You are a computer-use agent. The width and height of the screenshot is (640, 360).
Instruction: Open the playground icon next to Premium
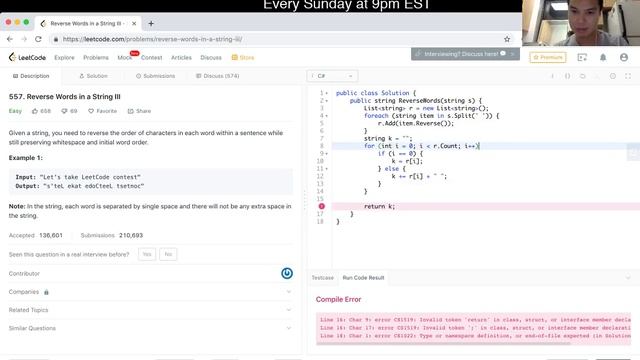[x=582, y=58]
